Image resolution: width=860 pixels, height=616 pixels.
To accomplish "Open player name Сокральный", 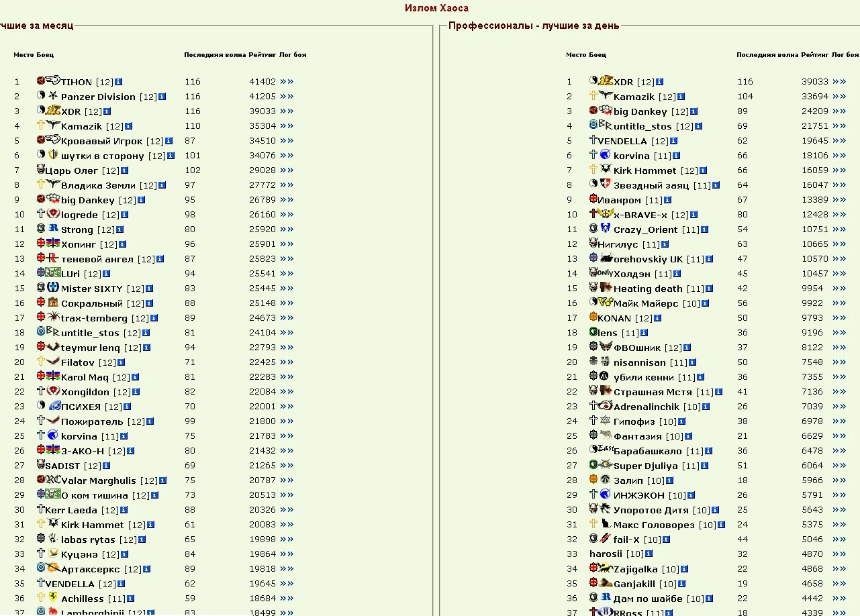I will pyautogui.click(x=92, y=303).
